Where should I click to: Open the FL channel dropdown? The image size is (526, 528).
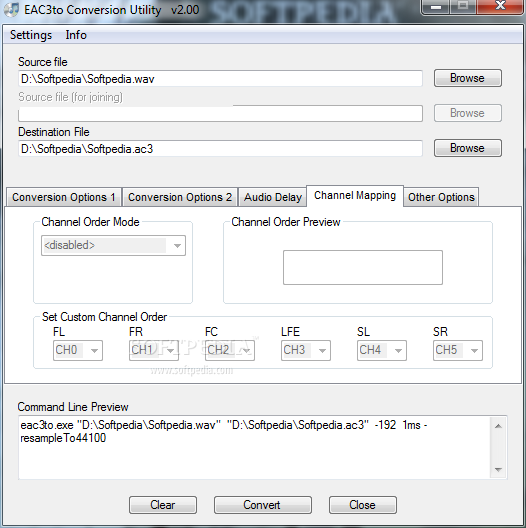pos(78,351)
